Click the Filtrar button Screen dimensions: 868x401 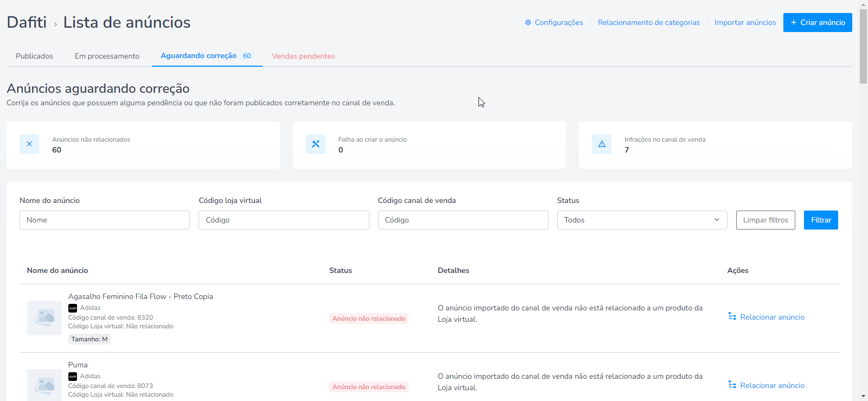pos(821,220)
